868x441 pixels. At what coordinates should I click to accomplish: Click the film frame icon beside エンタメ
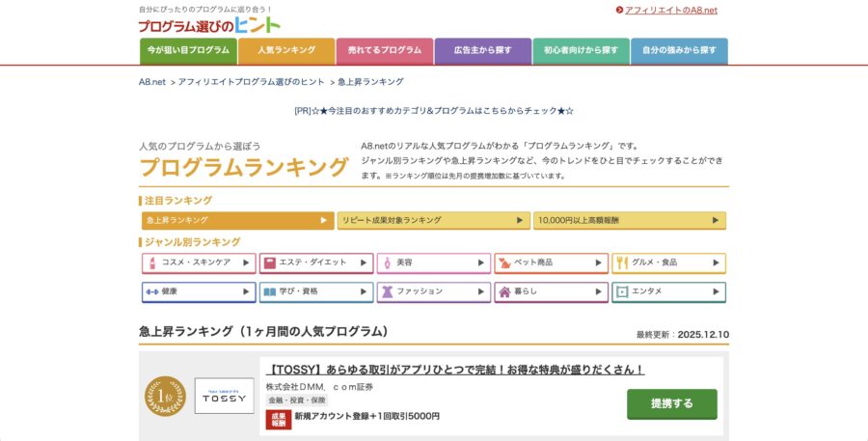pos(622,292)
